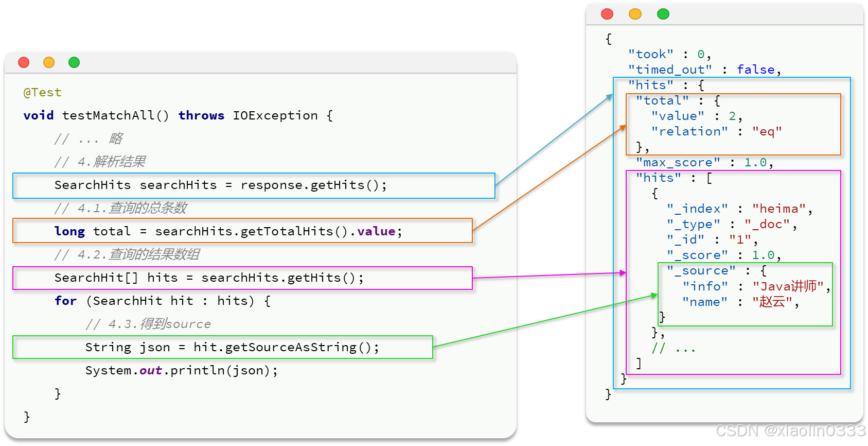
Task: Click the '// ...' comment in JSON window
Action: coord(674,348)
